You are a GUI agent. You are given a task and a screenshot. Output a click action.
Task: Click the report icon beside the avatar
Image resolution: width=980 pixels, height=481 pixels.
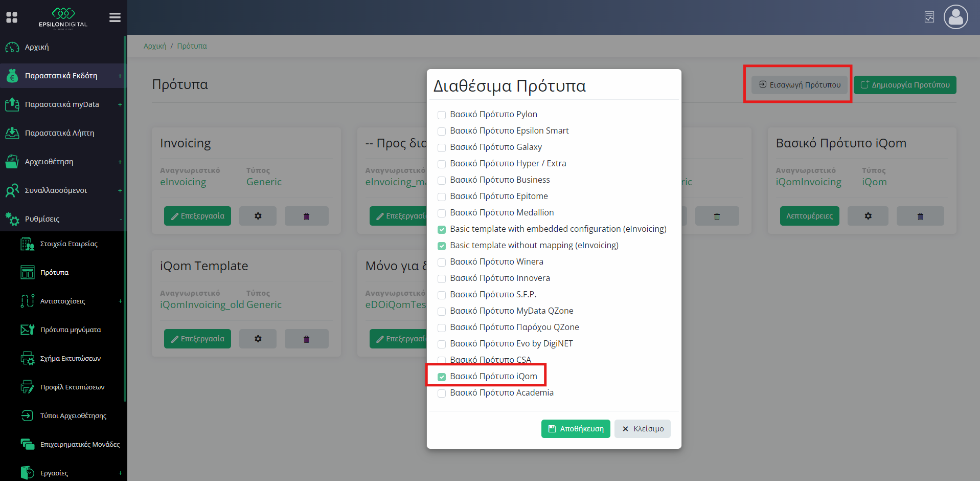click(x=929, y=17)
